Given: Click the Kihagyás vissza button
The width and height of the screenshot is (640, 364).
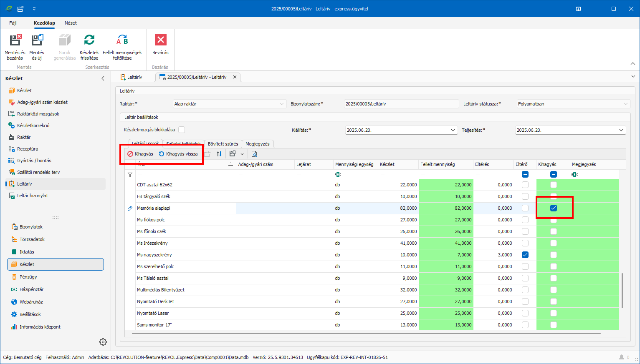Looking at the screenshot, I should pos(178,154).
